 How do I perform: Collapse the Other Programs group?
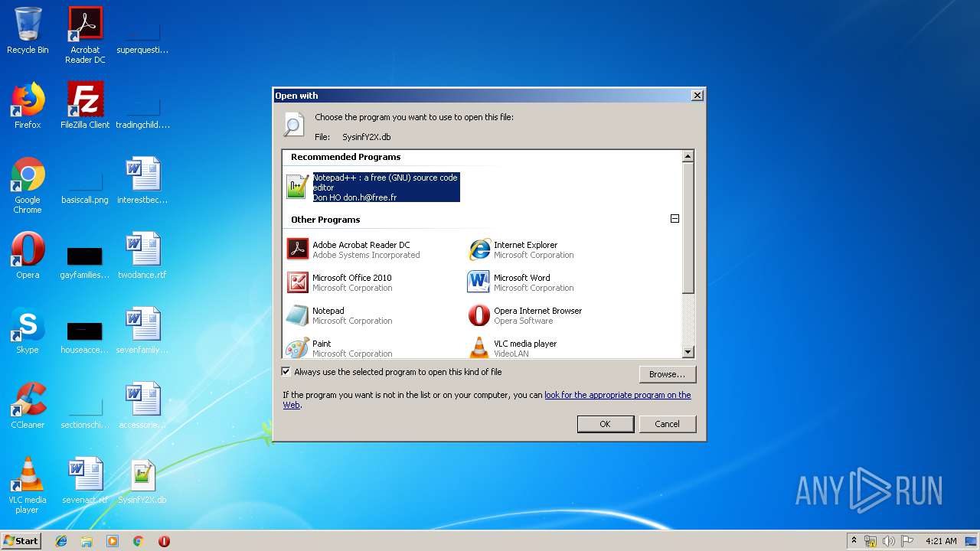(x=675, y=219)
